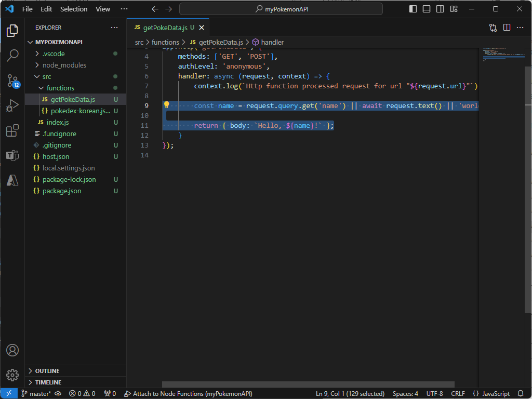The width and height of the screenshot is (532, 399).
Task: Open the Azure view in activity bar
Action: pyautogui.click(x=12, y=180)
